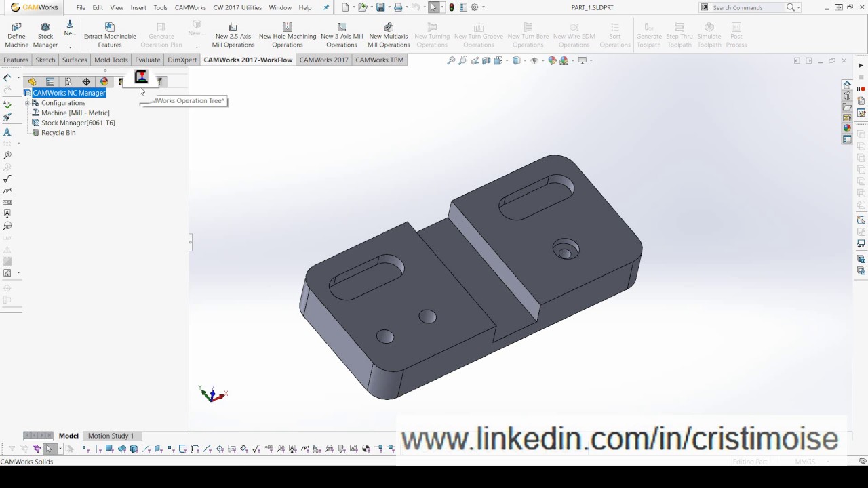Image resolution: width=868 pixels, height=488 pixels.
Task: Click the Define Machine tool
Action: click(17, 35)
